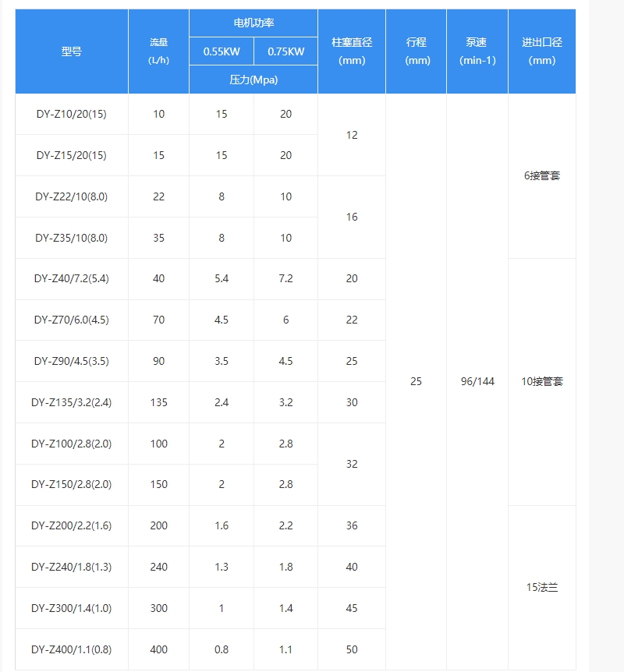Select the 6接管套 cell

pos(542,175)
